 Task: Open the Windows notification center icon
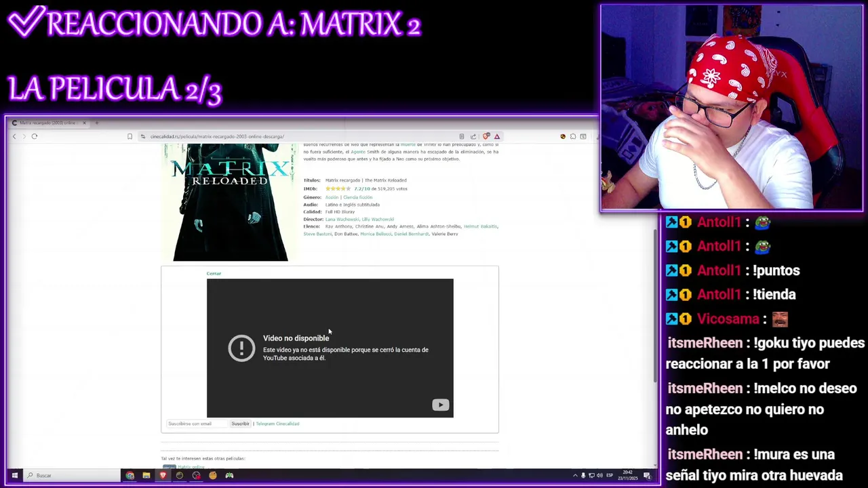(647, 476)
